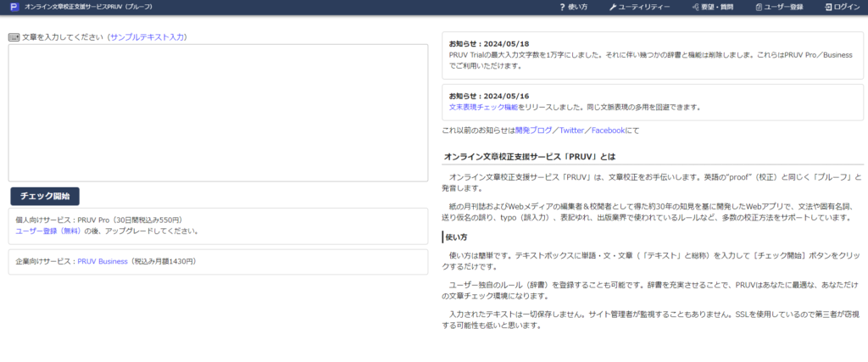Open the 使い方 menu item
This screenshot has width=868, height=362.
pyautogui.click(x=574, y=7)
